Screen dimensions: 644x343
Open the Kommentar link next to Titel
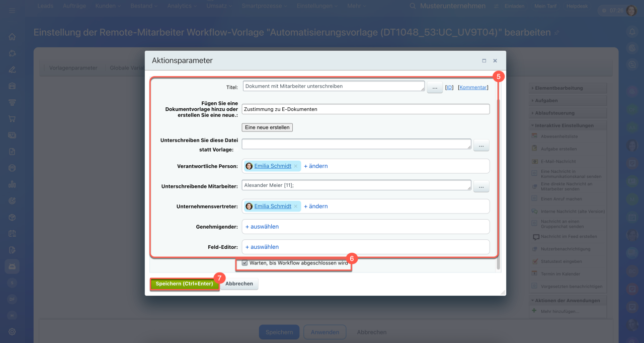(x=473, y=87)
